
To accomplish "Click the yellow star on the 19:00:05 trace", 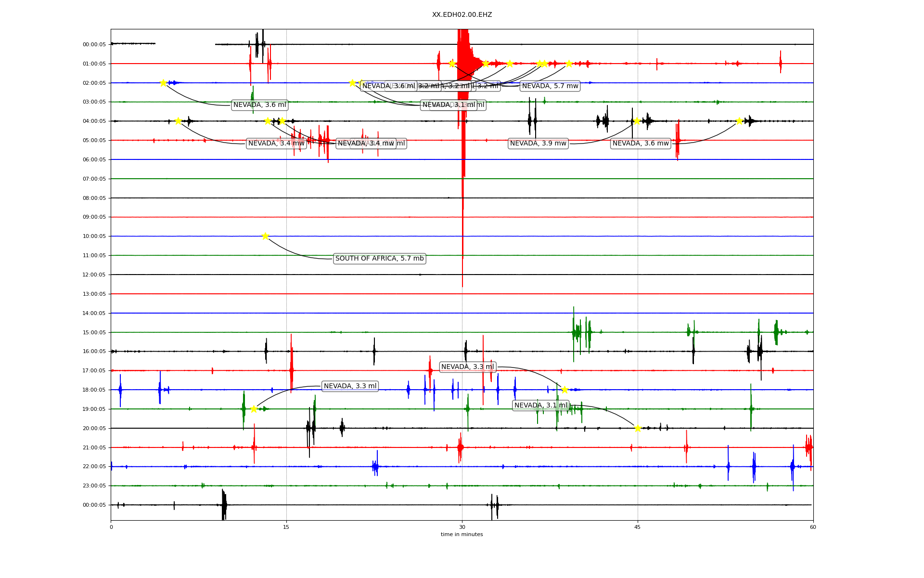I will (x=254, y=409).
